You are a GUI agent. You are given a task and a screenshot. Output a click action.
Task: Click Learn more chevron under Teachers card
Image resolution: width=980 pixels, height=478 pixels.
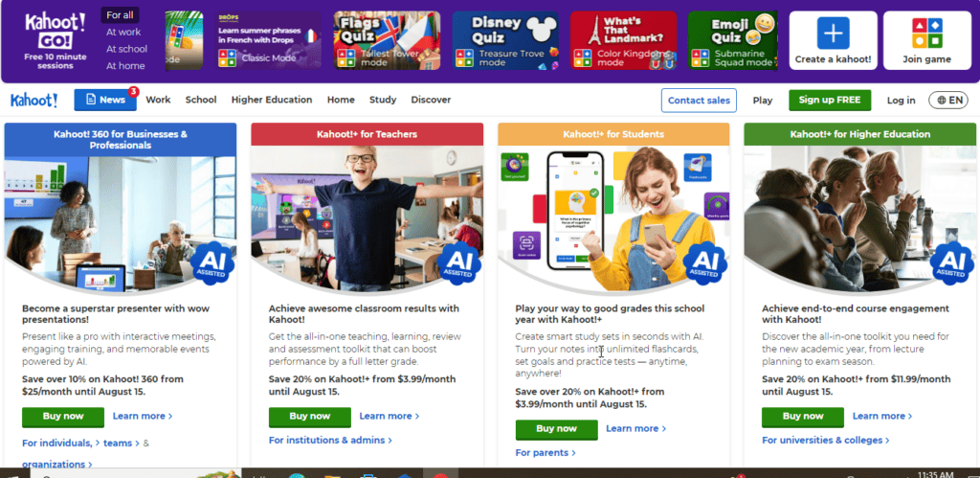coord(390,416)
